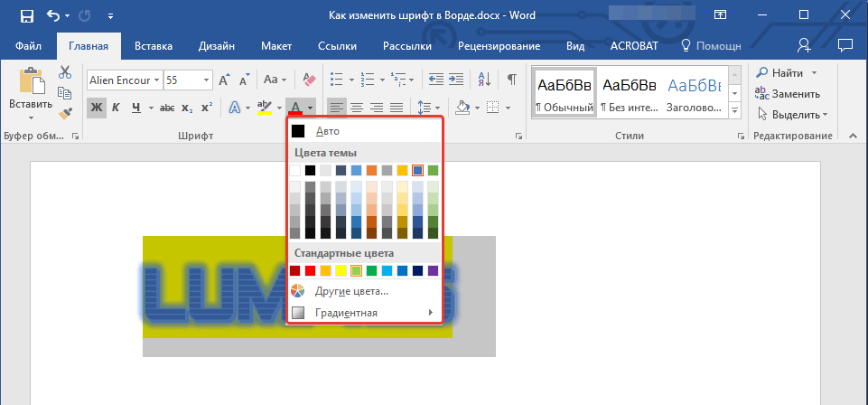Toggle strikethrough text (abc)

click(x=166, y=108)
